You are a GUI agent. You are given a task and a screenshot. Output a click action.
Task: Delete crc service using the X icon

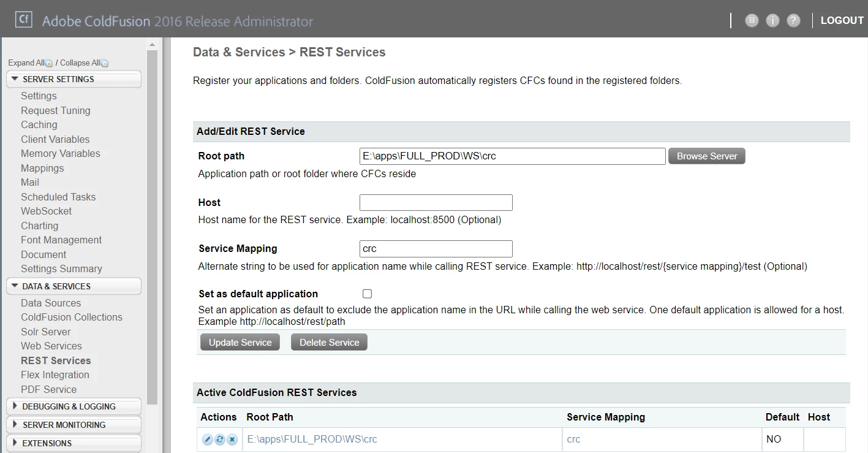pyautogui.click(x=232, y=440)
